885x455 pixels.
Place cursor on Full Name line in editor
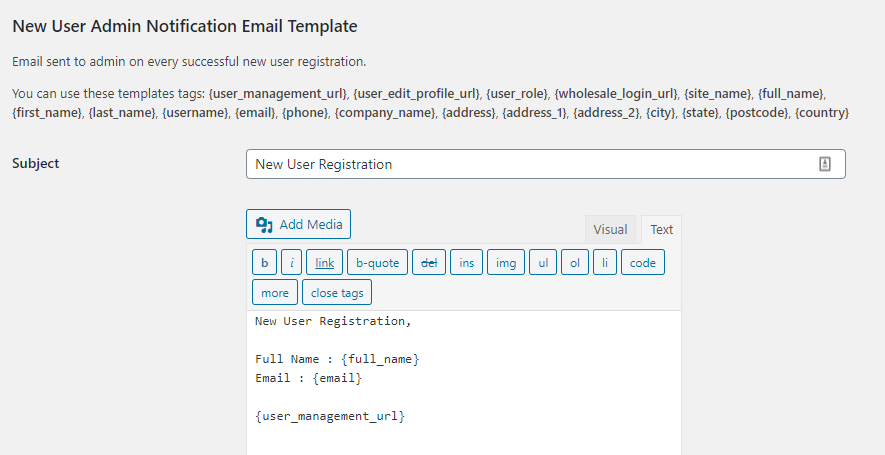pyautogui.click(x=337, y=359)
